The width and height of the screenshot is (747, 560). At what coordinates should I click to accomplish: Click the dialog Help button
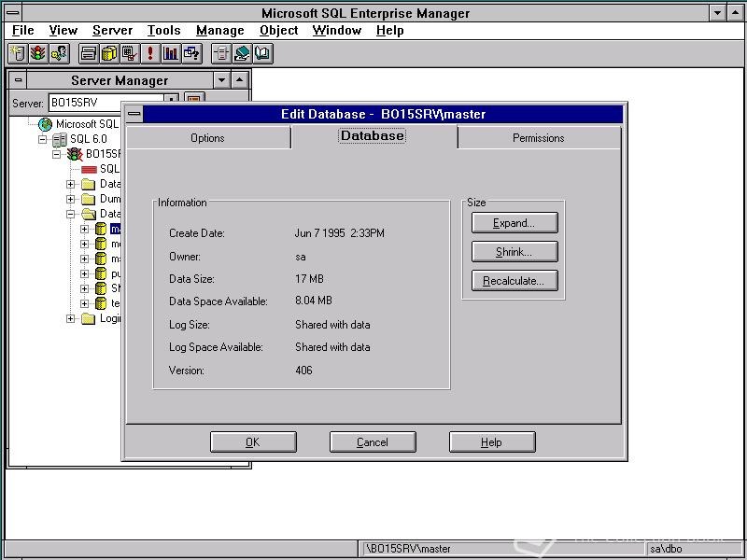pos(492,442)
